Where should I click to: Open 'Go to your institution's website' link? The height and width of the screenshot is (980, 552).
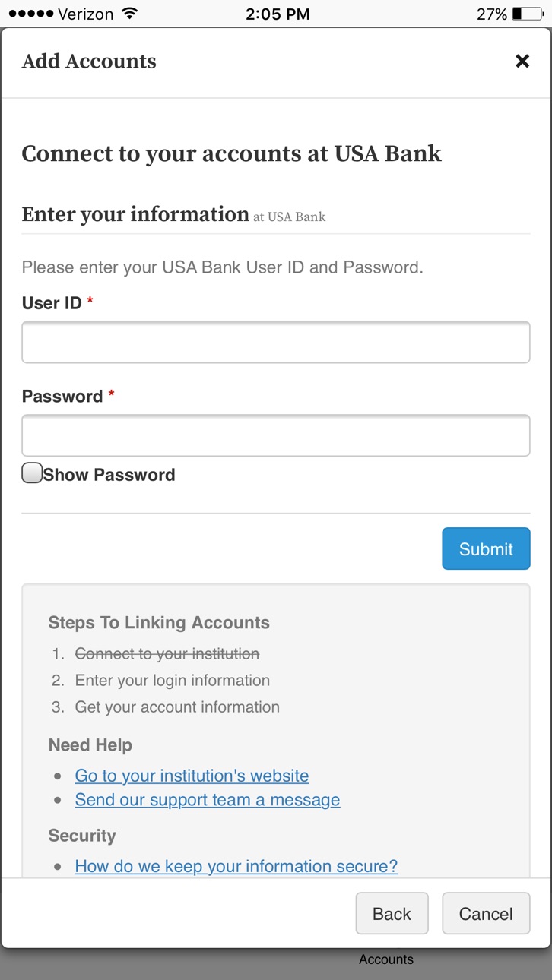192,776
